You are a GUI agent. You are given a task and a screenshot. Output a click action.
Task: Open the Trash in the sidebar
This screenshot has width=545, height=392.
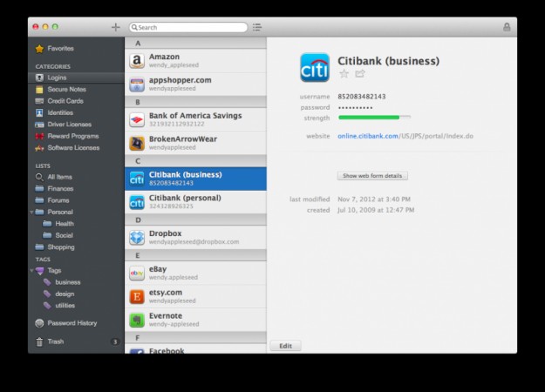(55, 341)
